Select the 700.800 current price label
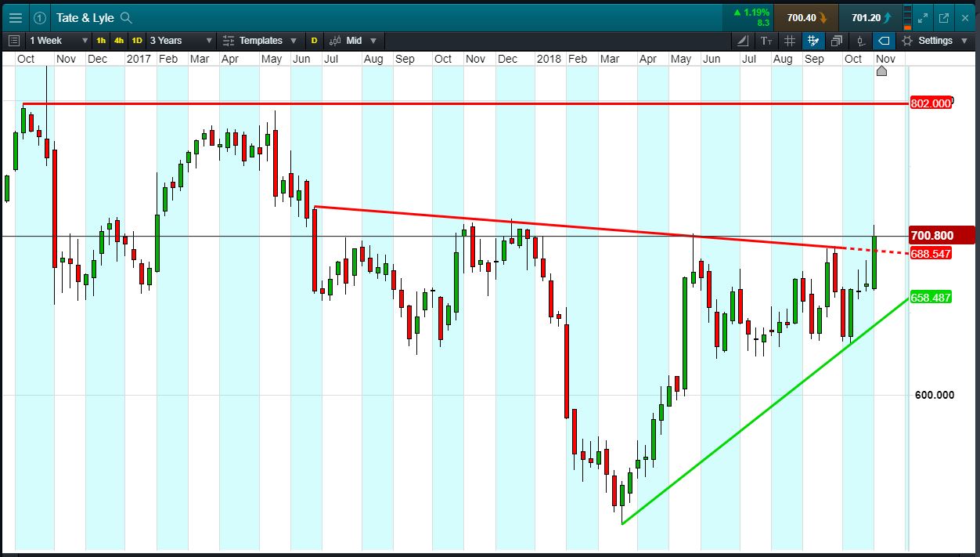The height and width of the screenshot is (557, 980). [x=942, y=236]
